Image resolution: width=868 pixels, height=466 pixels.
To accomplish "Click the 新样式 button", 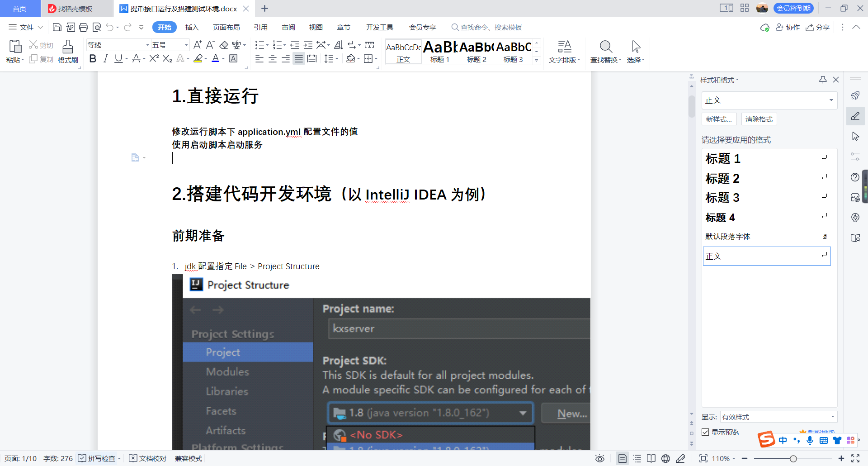I will click(718, 119).
